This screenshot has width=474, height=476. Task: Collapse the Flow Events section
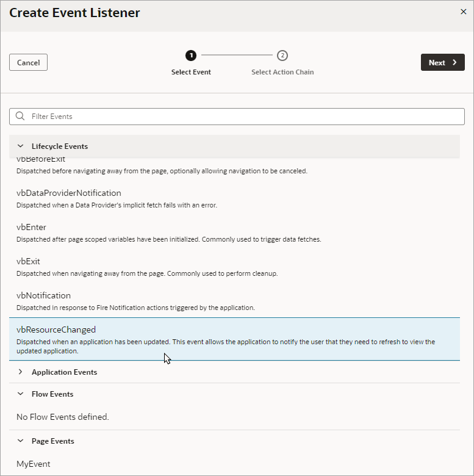(20, 394)
